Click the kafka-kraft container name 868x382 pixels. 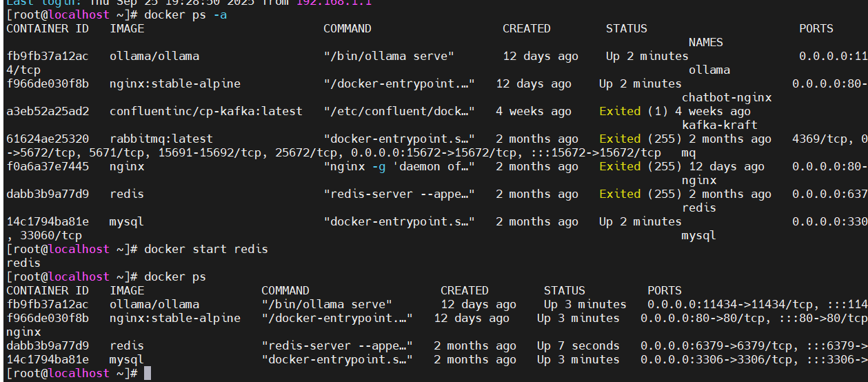pos(720,125)
